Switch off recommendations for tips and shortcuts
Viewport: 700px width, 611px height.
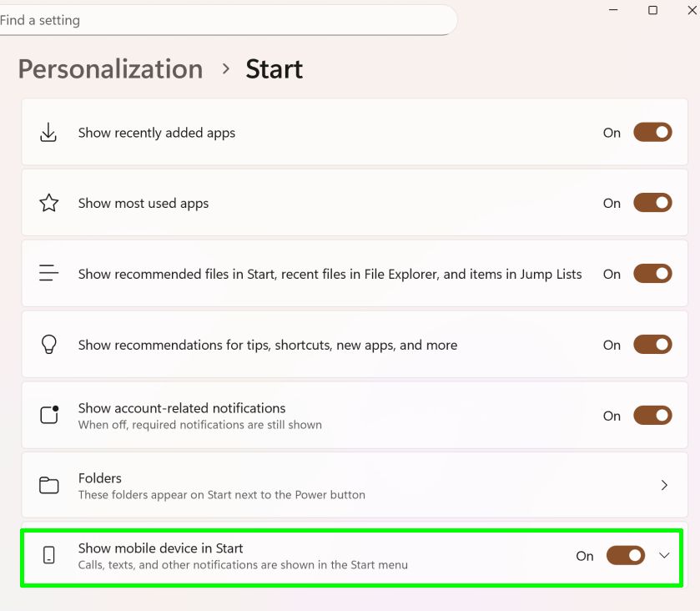tap(652, 345)
